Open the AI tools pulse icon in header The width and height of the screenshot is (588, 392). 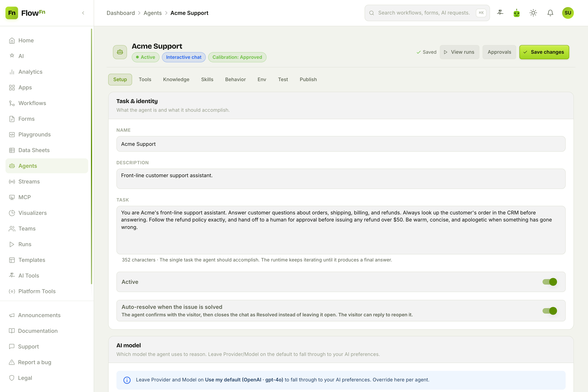(500, 13)
